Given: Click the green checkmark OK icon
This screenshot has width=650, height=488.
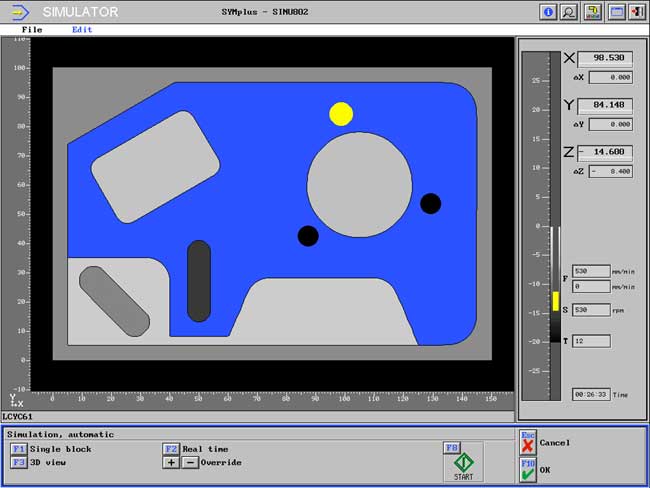Looking at the screenshot, I should pos(528,473).
